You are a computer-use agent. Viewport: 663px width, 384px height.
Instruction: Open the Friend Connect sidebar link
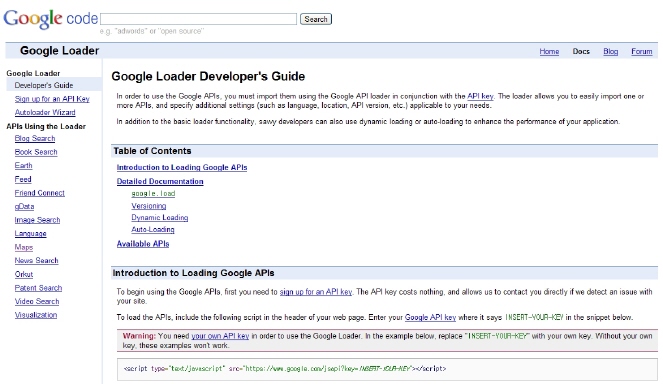click(x=39, y=193)
